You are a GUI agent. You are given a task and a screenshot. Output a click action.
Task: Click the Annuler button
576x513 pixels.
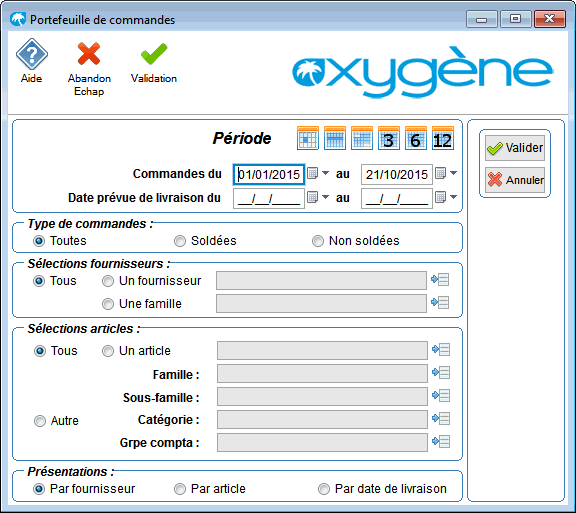pyautogui.click(x=515, y=180)
